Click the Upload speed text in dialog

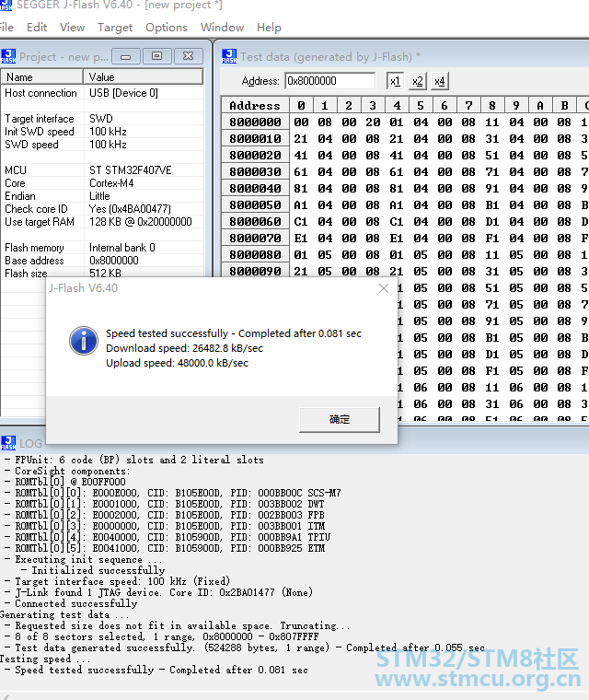tap(177, 363)
